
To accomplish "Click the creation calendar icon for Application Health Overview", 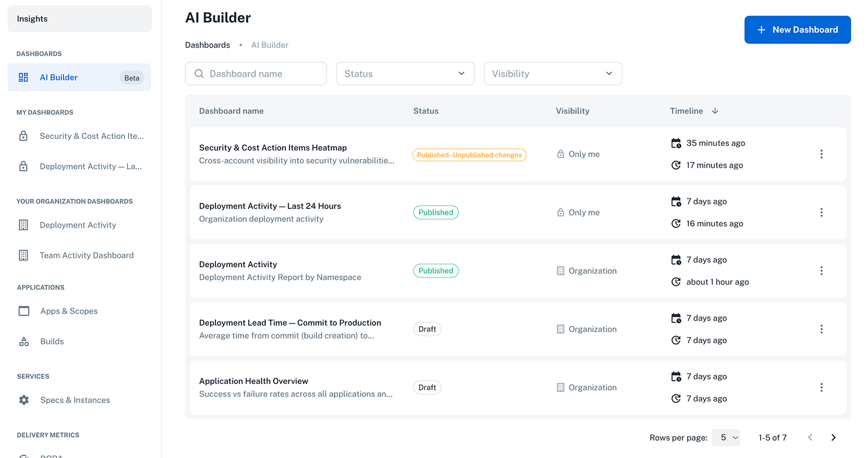I will tap(676, 376).
